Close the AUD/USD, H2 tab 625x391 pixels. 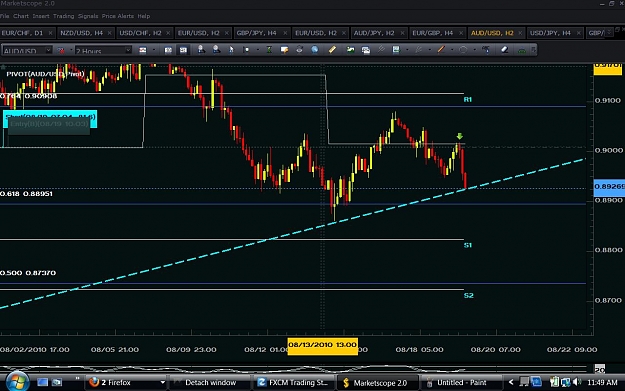(520, 33)
